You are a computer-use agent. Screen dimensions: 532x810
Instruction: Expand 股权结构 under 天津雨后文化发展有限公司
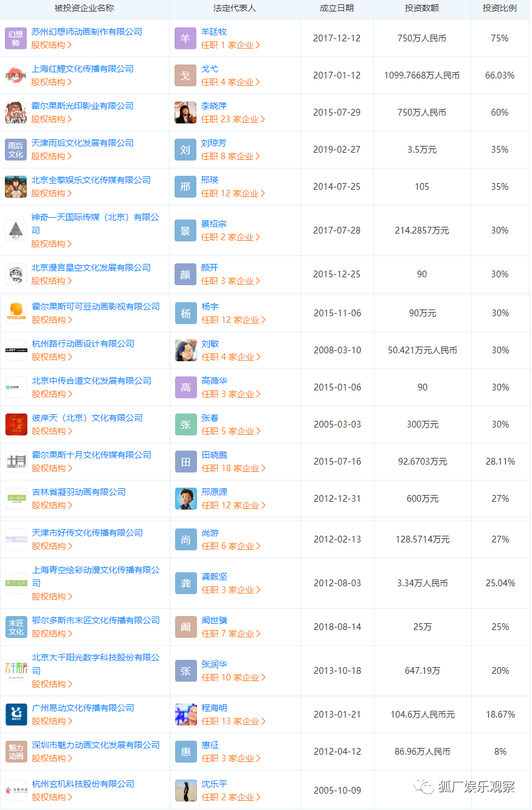point(52,156)
